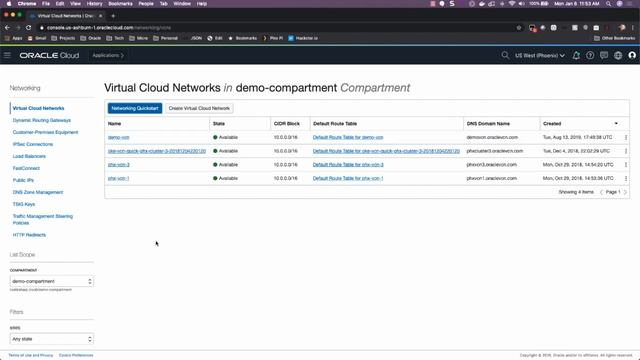Screen dimensions: 640x360
Task: Go to previous page arrow in pagination
Action: (x=601, y=192)
